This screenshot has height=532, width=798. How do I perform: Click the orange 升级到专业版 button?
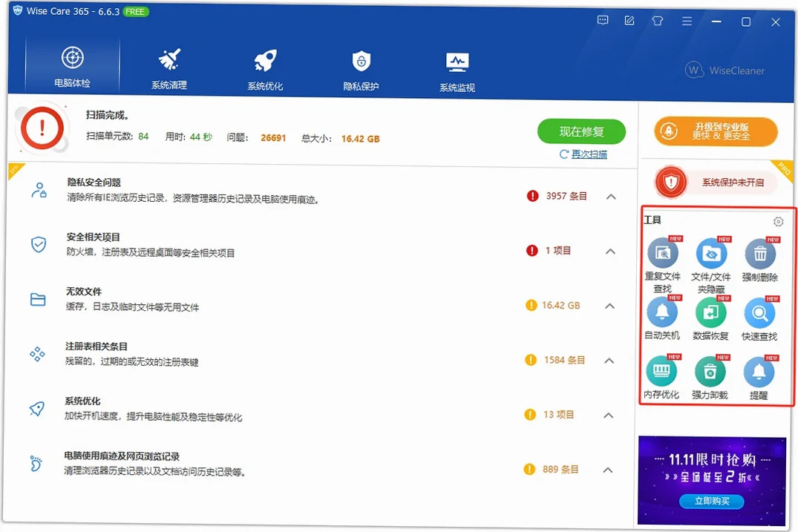click(x=716, y=132)
